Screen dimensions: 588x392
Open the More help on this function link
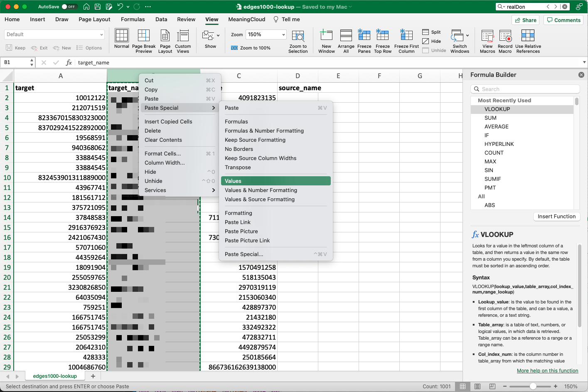(x=547, y=370)
